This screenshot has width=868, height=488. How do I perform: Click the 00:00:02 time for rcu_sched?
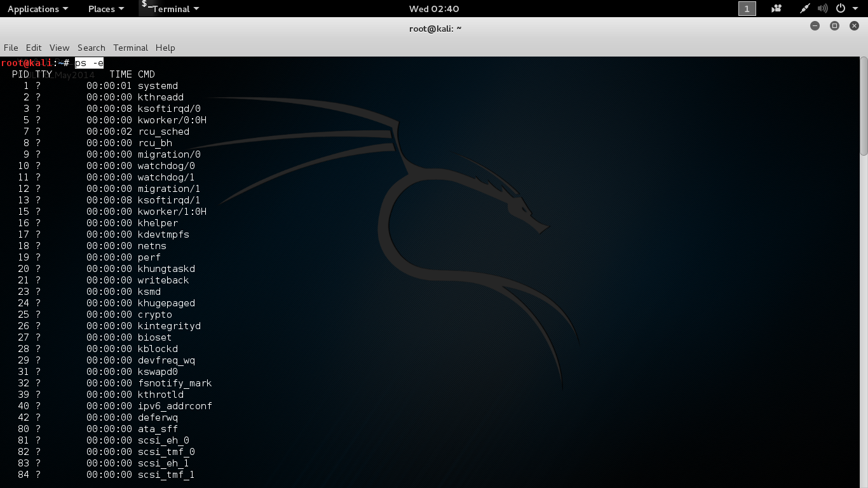point(109,132)
